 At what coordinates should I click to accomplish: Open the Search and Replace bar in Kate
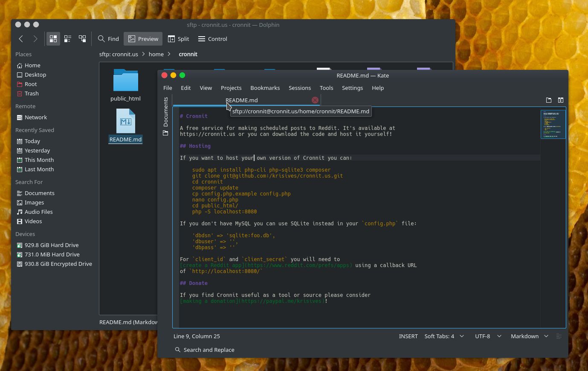(204, 350)
